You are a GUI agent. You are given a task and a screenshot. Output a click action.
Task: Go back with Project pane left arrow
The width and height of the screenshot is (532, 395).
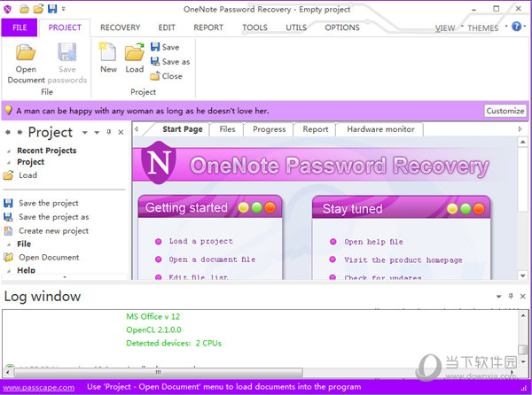tap(7, 133)
